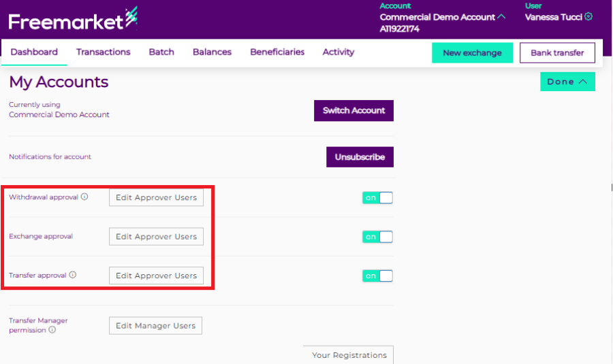Click info icon beside Withdrawal approval
The height and width of the screenshot is (364, 613).
point(84,197)
